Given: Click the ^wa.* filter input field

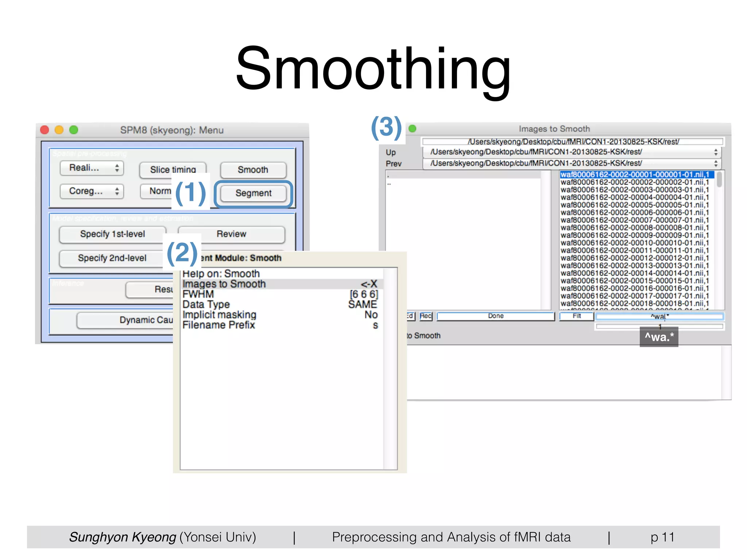Looking at the screenshot, I should pos(660,316).
